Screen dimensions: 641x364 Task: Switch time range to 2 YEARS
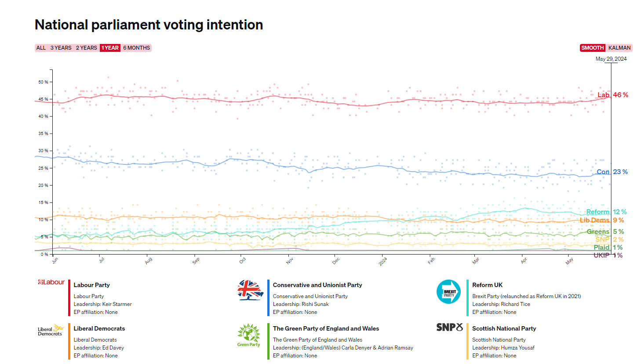click(x=86, y=48)
